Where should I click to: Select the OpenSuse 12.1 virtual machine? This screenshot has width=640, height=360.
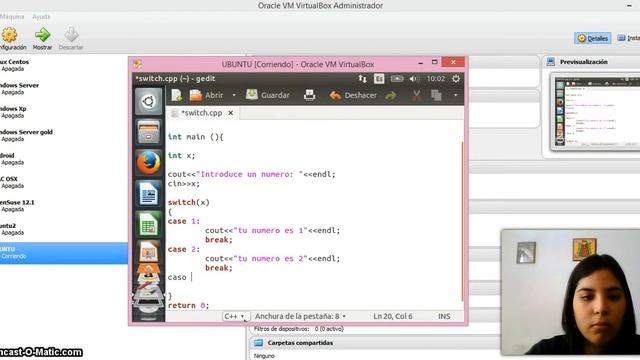[64, 206]
